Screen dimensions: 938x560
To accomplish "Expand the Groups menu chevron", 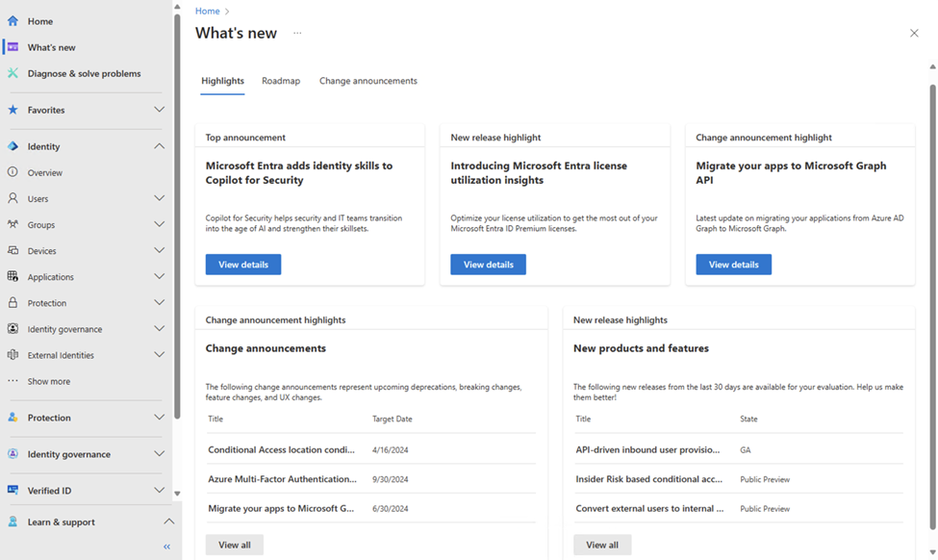I will pos(159,224).
